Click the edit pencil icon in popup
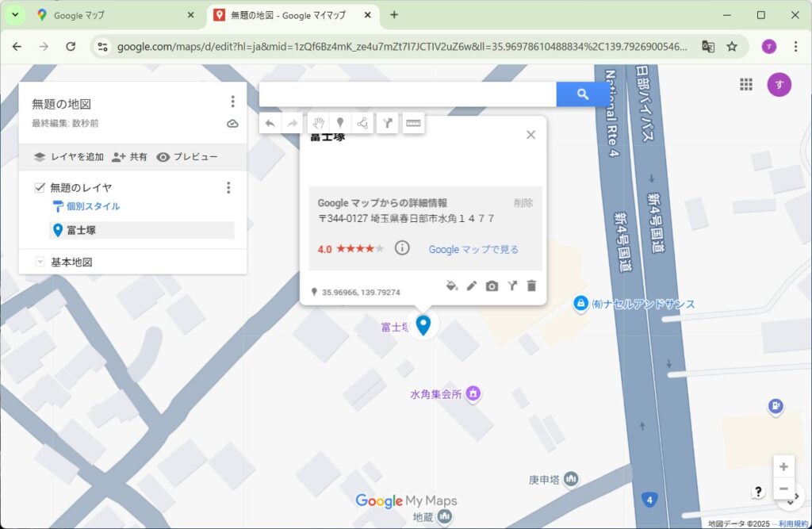 472,286
